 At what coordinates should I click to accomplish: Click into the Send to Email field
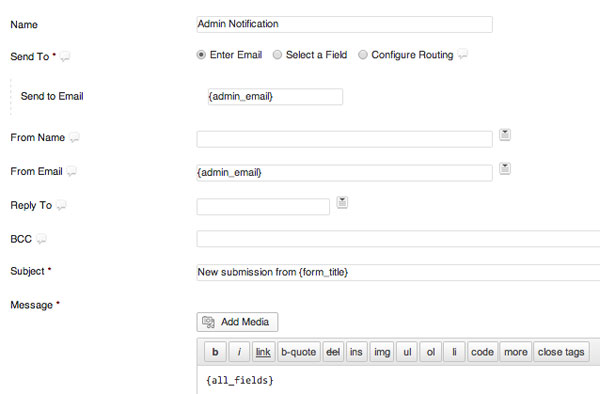click(275, 97)
